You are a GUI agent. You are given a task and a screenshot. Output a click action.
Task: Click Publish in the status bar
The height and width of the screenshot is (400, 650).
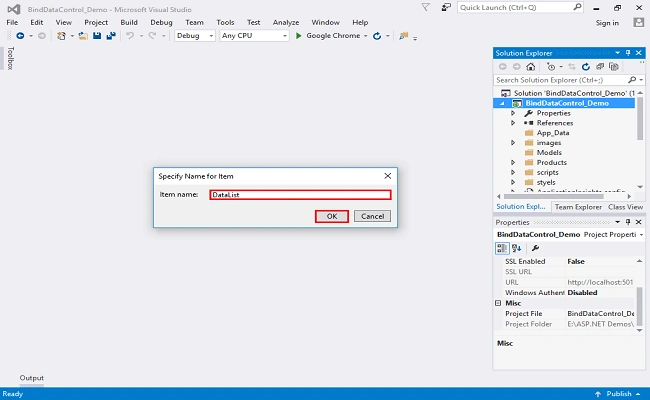coord(619,394)
